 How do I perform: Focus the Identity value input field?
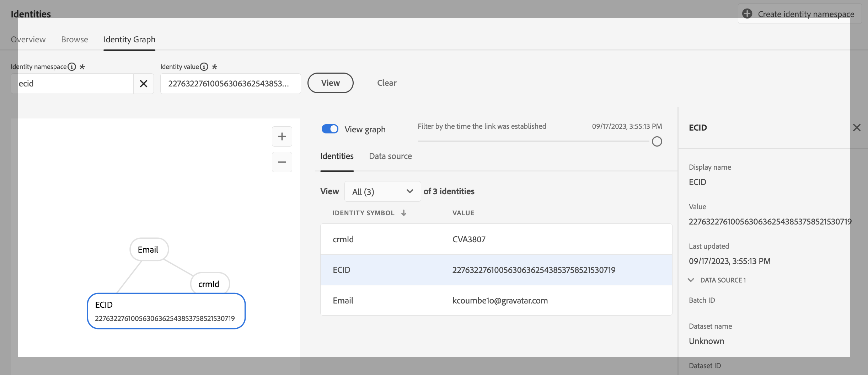click(x=231, y=84)
